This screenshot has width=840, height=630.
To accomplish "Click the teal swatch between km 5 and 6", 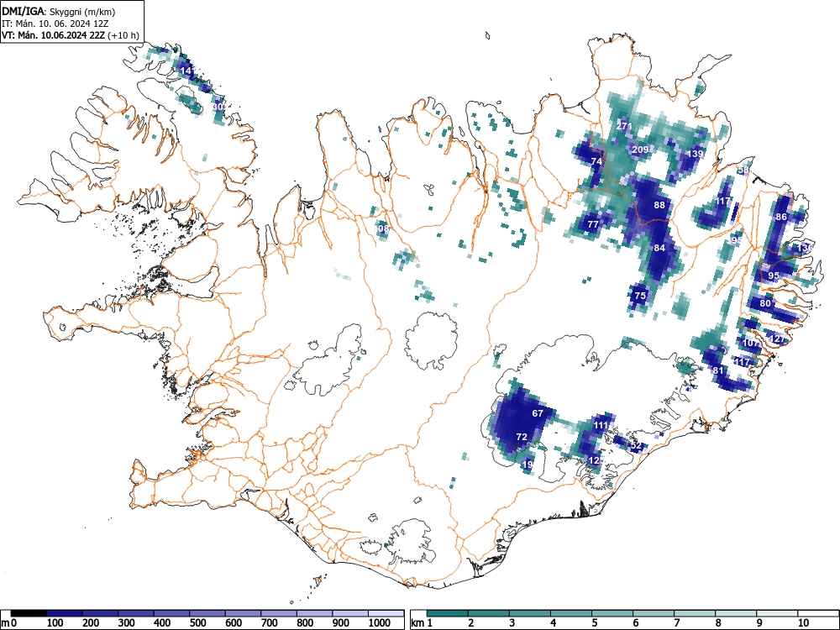I will (612, 613).
